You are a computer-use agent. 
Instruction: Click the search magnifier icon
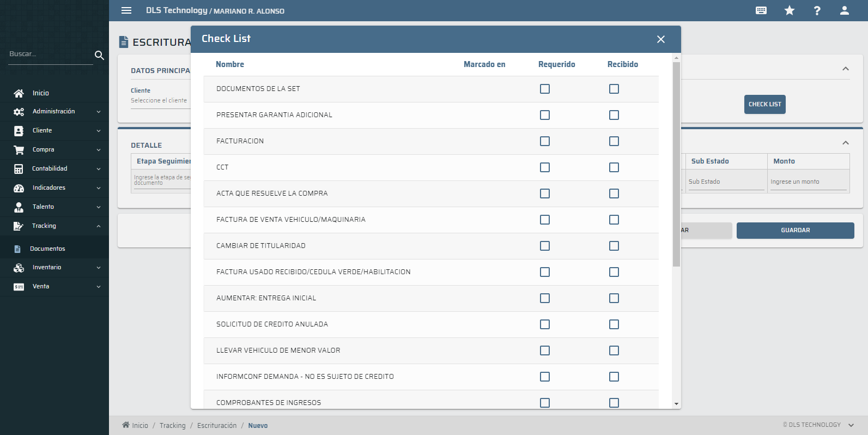99,55
